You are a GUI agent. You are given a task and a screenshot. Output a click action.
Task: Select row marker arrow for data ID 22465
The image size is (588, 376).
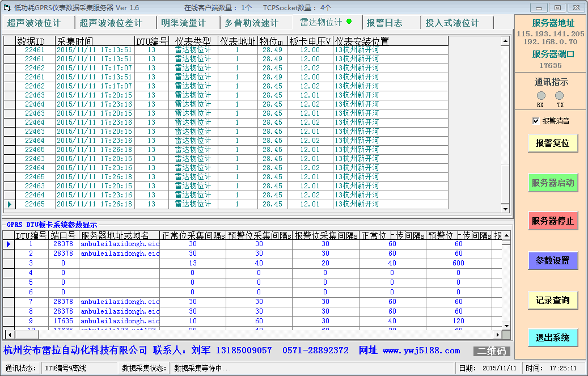9,204
